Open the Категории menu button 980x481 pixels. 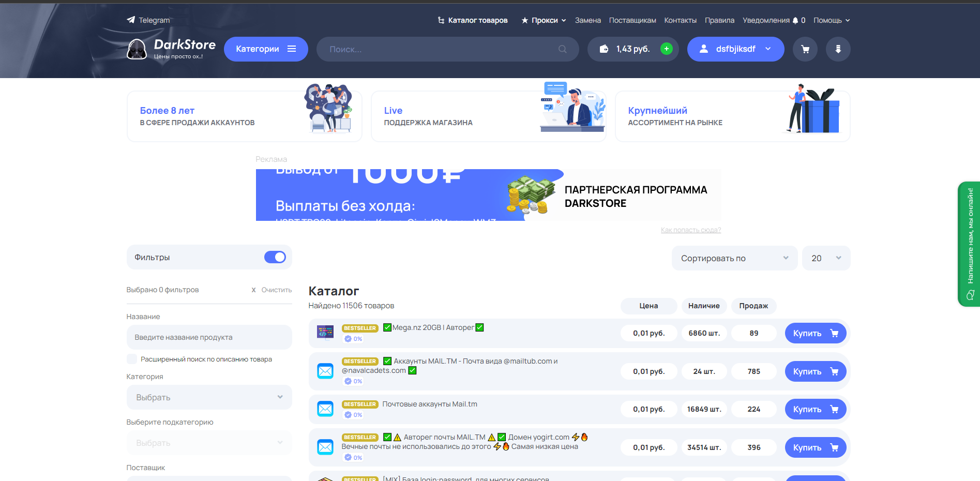click(266, 49)
